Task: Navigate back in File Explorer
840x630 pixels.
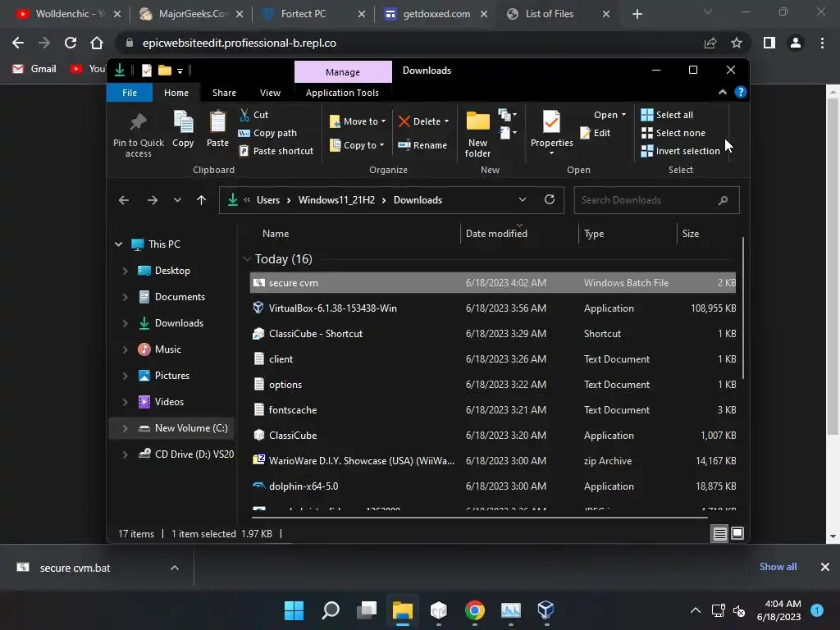Action: tap(124, 200)
